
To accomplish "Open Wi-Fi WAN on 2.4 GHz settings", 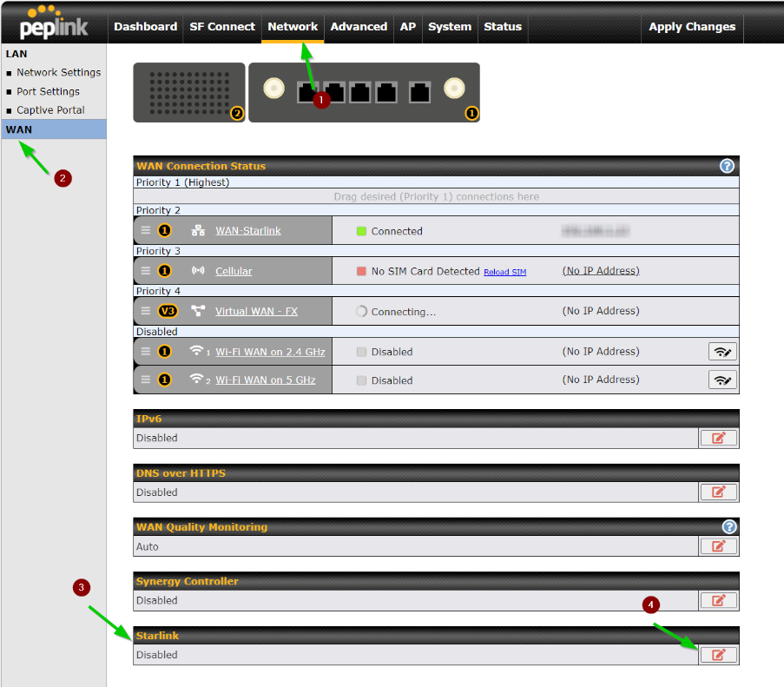I will point(270,352).
